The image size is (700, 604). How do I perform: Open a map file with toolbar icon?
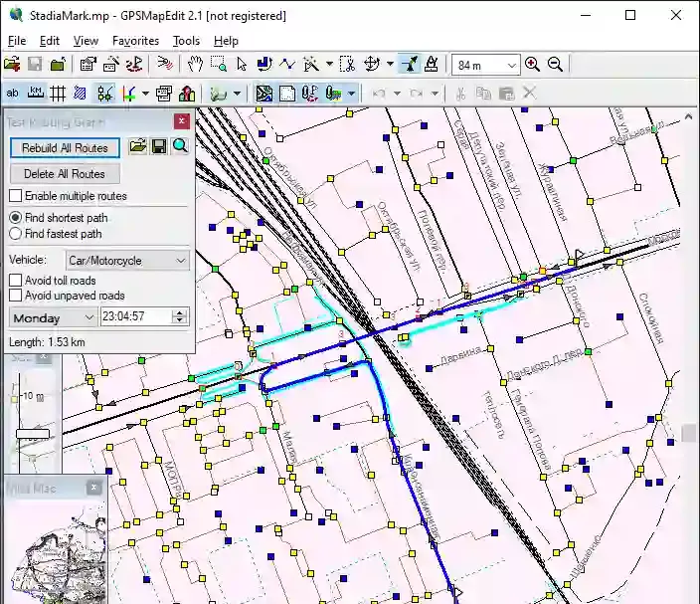coord(12,65)
